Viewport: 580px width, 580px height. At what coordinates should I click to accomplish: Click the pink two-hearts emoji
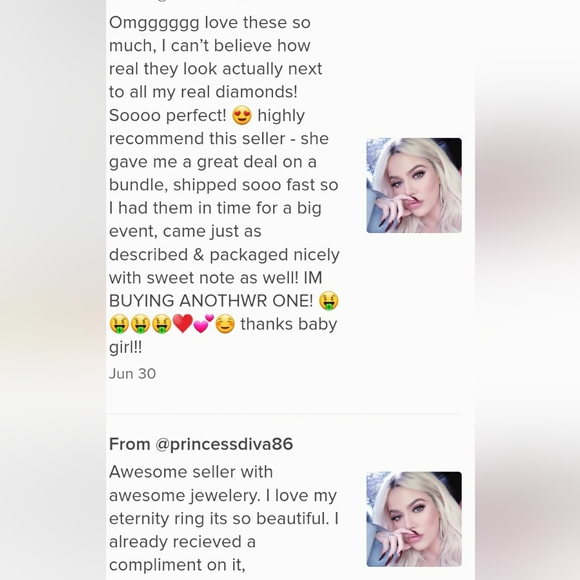(204, 323)
